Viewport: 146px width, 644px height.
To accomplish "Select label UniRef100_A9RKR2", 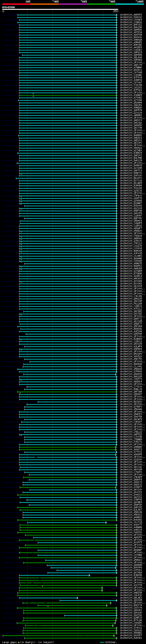I will click(x=131, y=42).
